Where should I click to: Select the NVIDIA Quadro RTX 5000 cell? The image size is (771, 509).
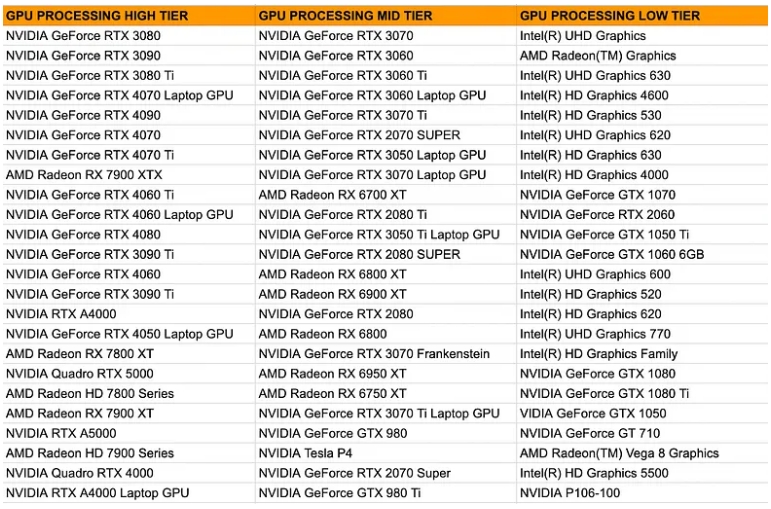point(129,373)
